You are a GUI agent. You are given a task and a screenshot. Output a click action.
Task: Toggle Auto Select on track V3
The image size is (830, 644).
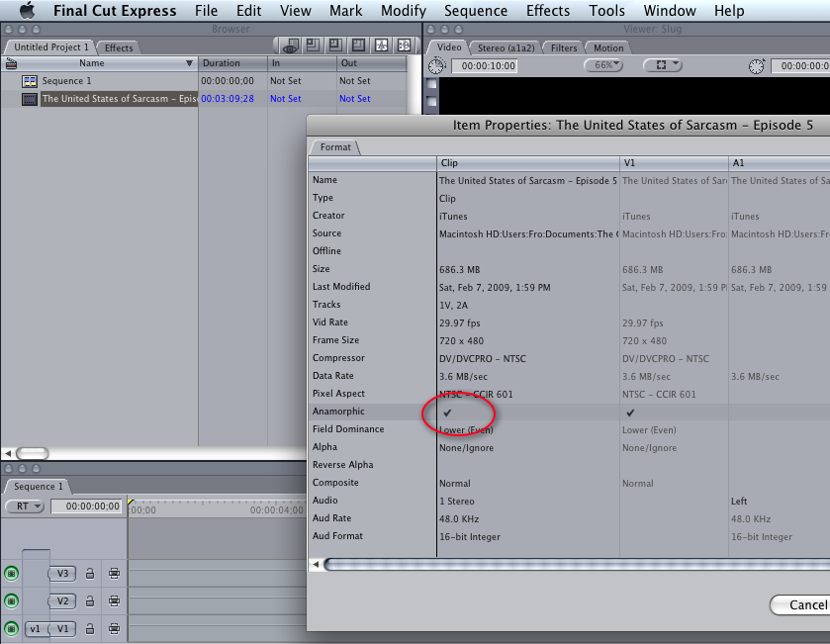(114, 573)
